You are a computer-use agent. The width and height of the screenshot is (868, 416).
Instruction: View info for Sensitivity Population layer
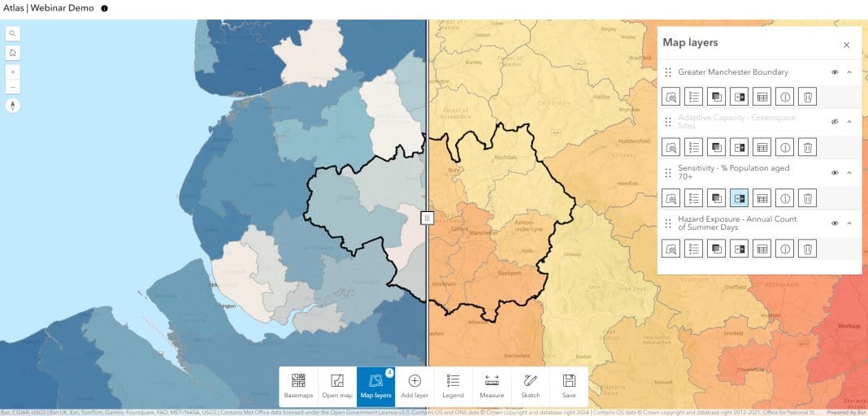point(785,197)
